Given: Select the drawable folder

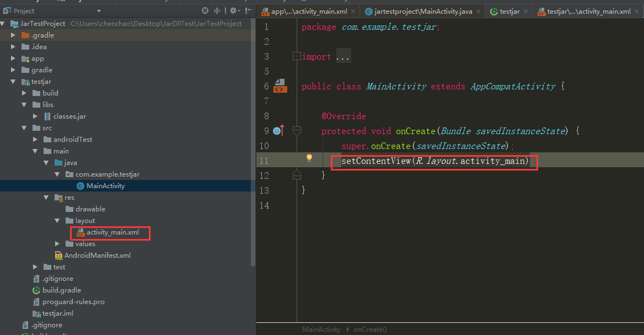Looking at the screenshot, I should point(90,209).
